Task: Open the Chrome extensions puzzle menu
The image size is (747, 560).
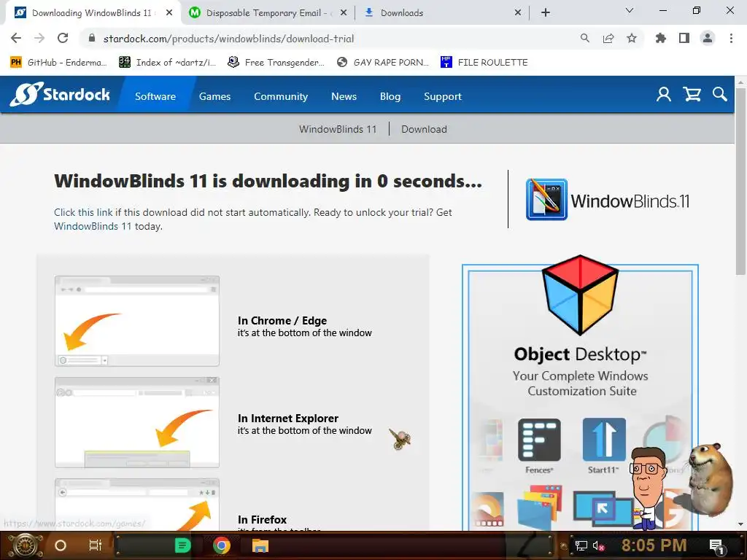Action: click(x=660, y=38)
